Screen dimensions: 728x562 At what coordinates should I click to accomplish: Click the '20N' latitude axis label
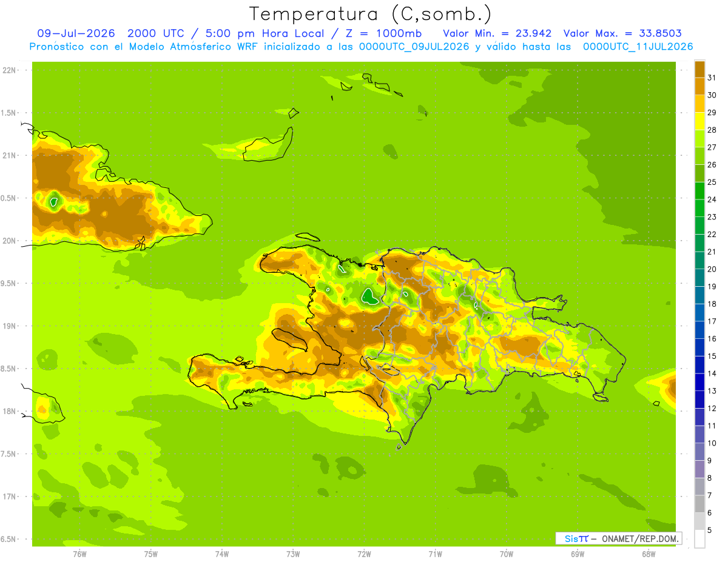[x=8, y=241]
